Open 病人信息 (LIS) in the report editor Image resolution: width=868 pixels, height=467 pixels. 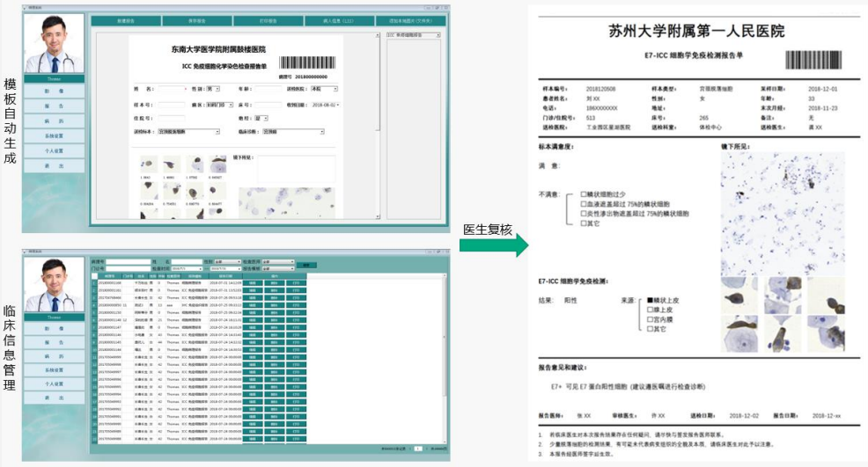coord(339,21)
